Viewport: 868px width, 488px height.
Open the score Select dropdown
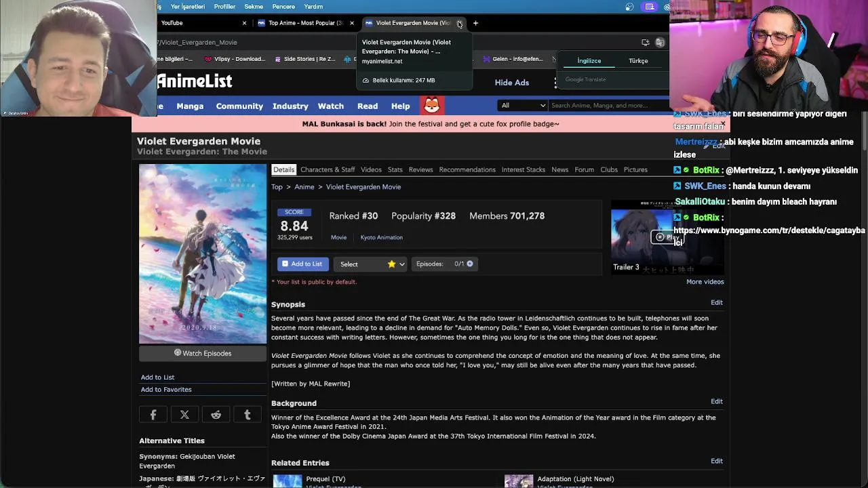(x=370, y=264)
